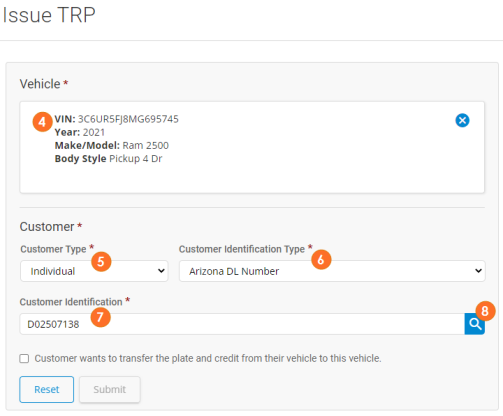Click the Customer section heading
This screenshot has height=416, width=503.
47,227
